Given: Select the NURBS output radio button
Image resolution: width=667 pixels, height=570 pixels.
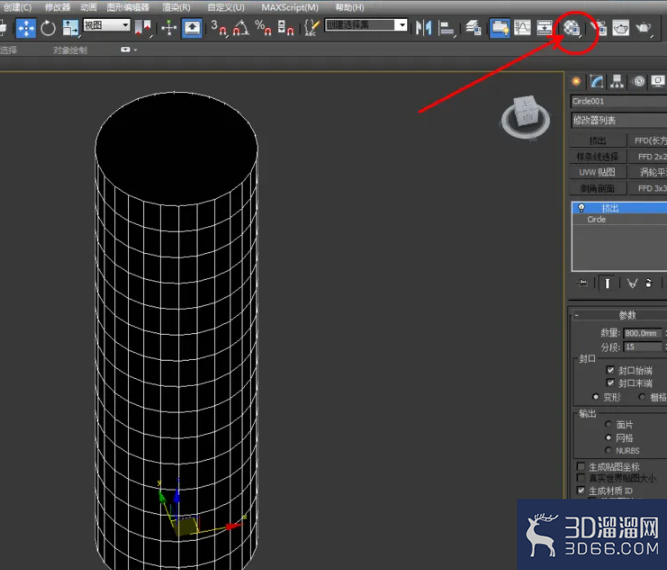Looking at the screenshot, I should (x=608, y=450).
